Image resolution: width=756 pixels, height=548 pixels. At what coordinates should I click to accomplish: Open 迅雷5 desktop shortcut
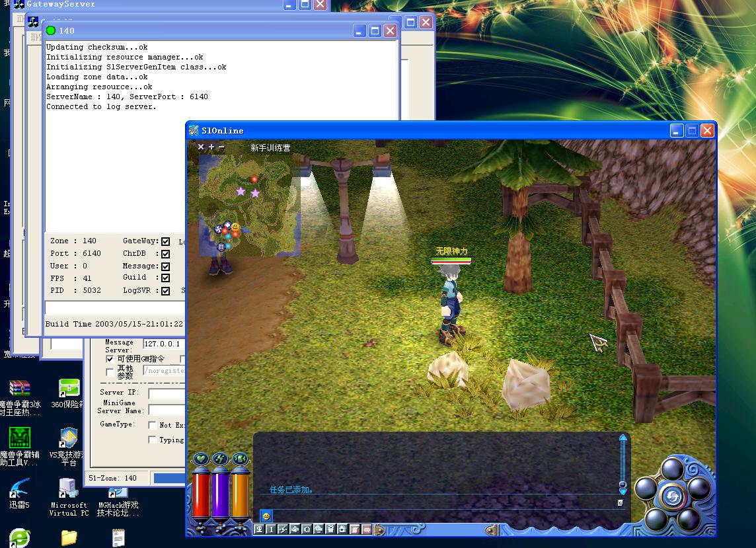[20, 489]
